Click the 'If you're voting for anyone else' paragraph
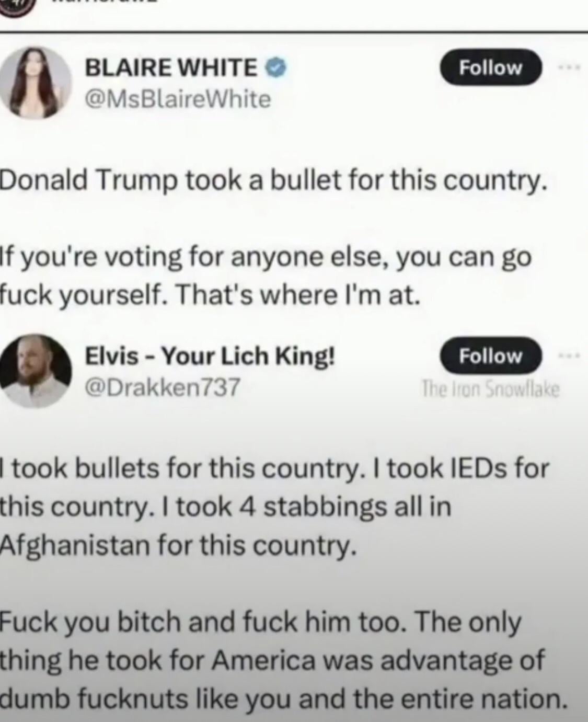This screenshot has height=722, width=588. pyautogui.click(x=266, y=276)
